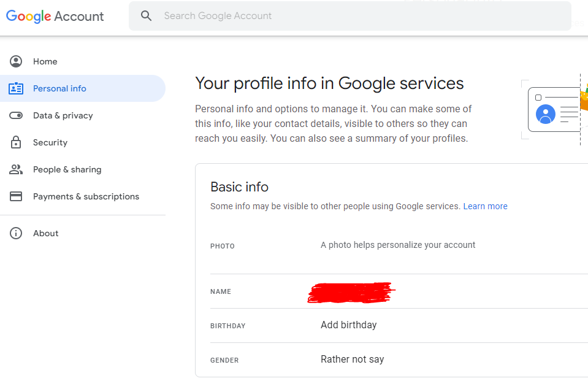This screenshot has width=588, height=389.
Task: Click the Personal info ID card icon
Action: (16, 88)
